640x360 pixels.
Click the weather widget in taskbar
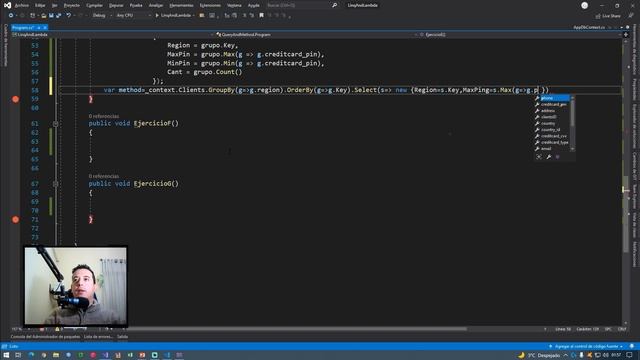point(540,356)
